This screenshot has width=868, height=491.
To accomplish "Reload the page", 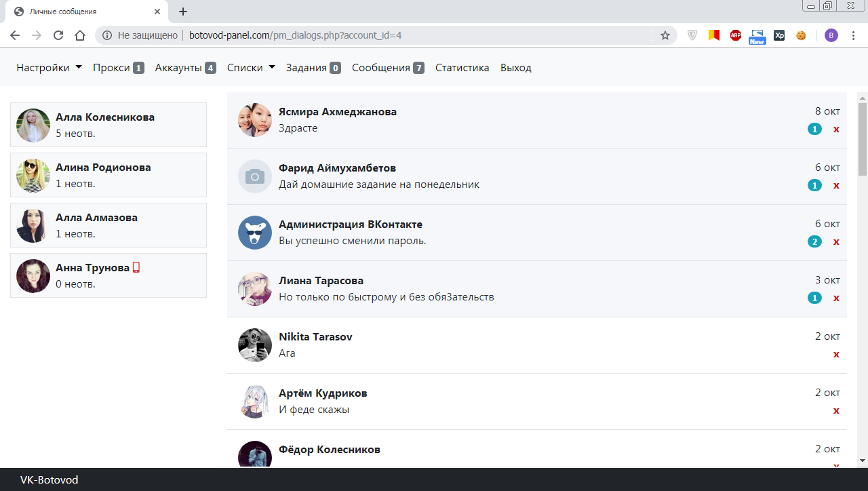I will (x=58, y=35).
